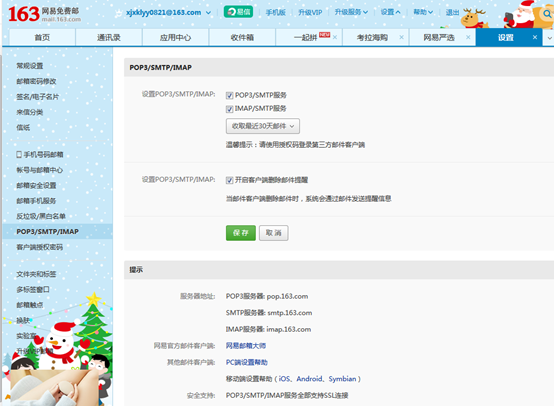Viewport: 554px width, 406px height.
Task: Click the 升级VIP link
Action: pos(310,12)
